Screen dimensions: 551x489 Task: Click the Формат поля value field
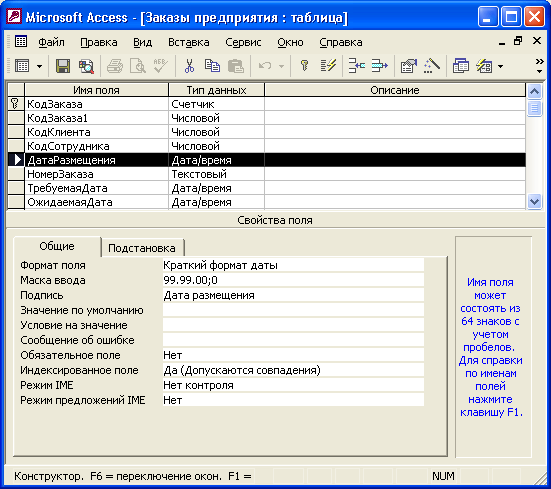pyautogui.click(x=293, y=265)
